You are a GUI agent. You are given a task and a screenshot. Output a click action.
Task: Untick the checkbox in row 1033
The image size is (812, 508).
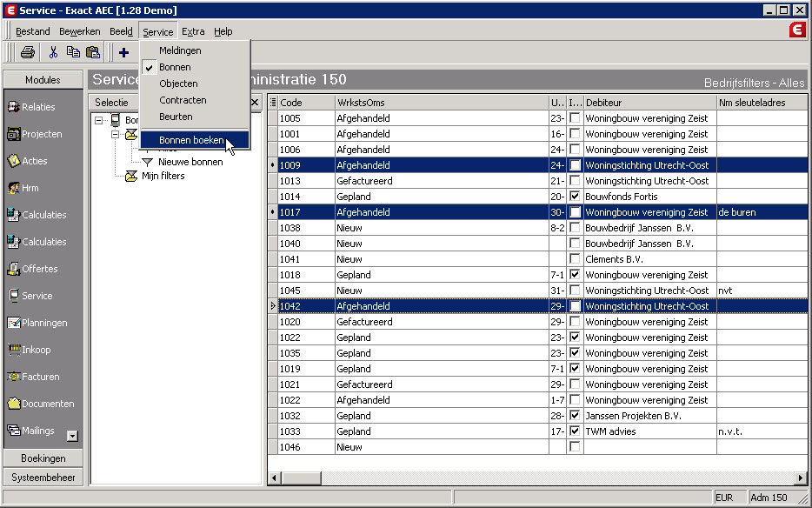(575, 431)
